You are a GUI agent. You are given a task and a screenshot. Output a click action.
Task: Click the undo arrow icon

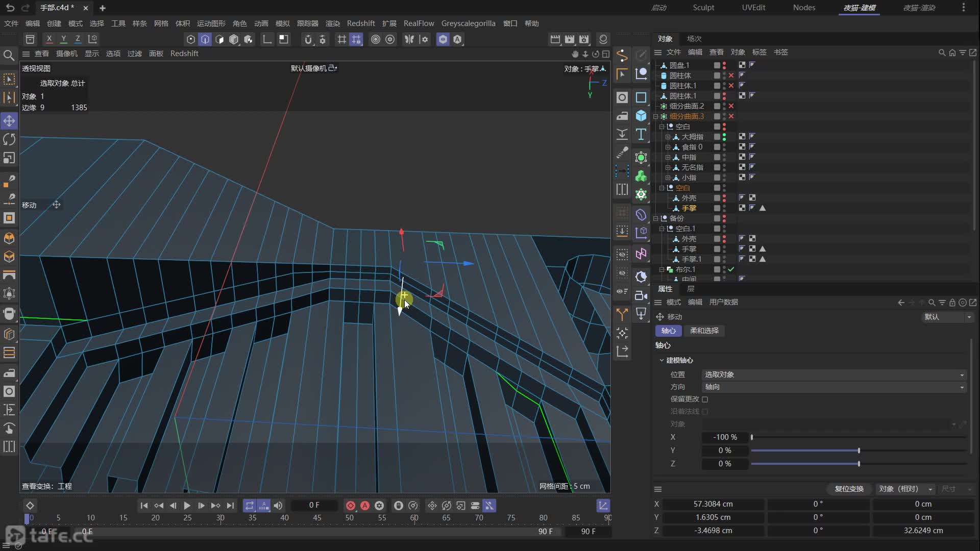(10, 8)
